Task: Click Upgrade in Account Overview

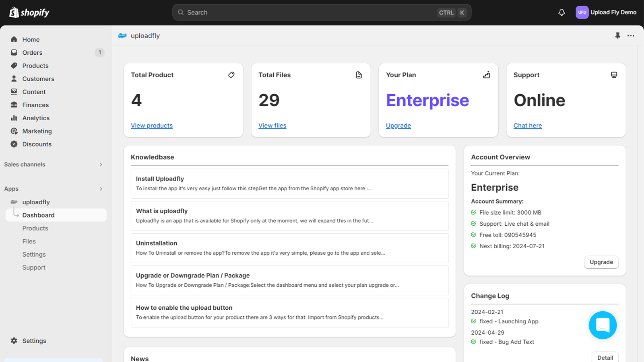Action: pos(601,262)
